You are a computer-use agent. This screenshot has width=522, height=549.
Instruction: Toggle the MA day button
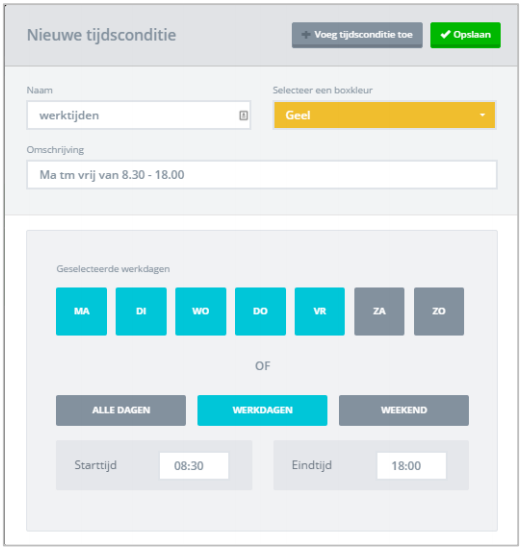[82, 311]
